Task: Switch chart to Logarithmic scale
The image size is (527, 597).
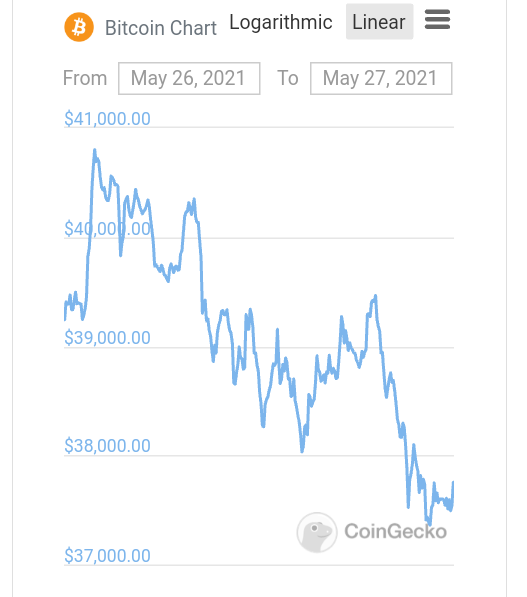Action: tap(281, 22)
